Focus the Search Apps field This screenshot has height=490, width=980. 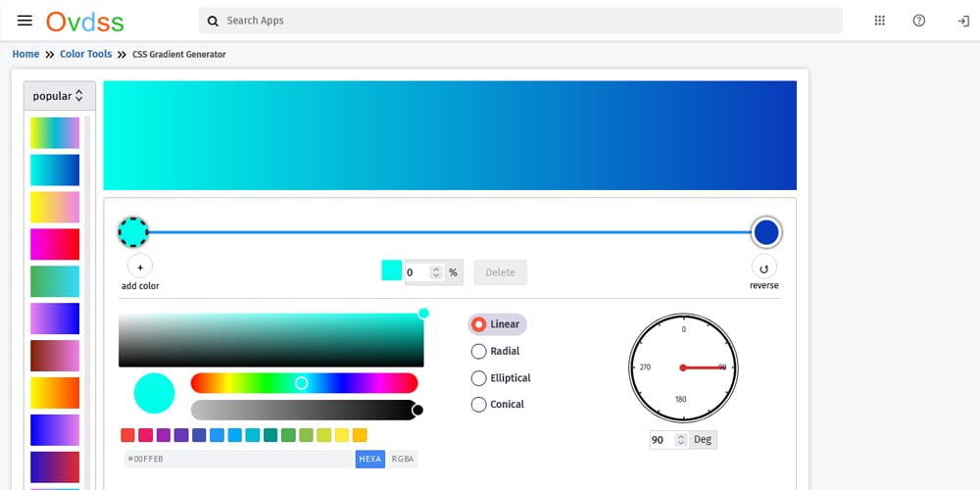(520, 21)
